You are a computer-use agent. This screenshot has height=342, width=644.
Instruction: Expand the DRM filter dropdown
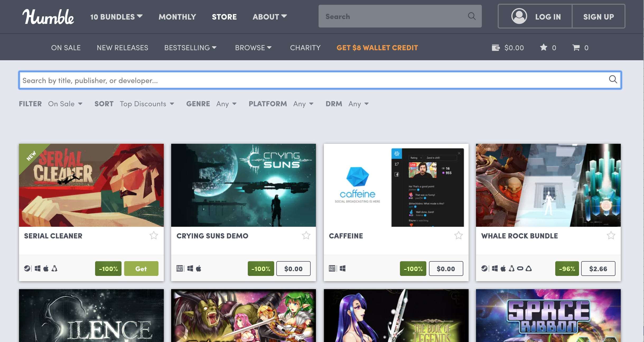[358, 103]
